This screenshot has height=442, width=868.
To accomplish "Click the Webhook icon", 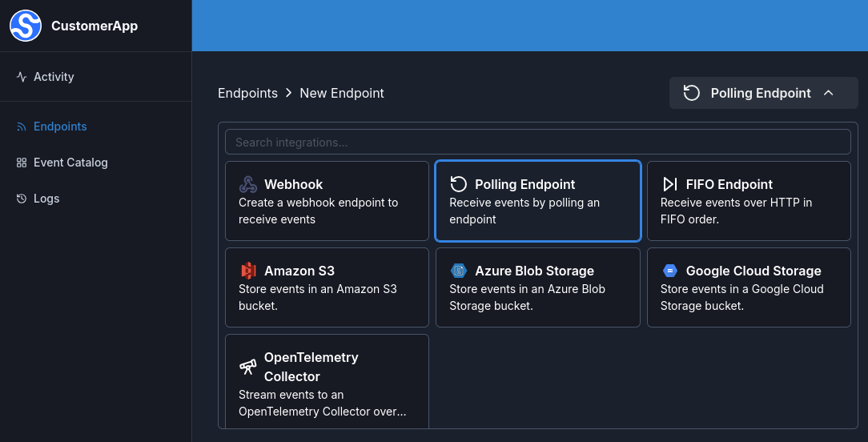I will click(248, 184).
